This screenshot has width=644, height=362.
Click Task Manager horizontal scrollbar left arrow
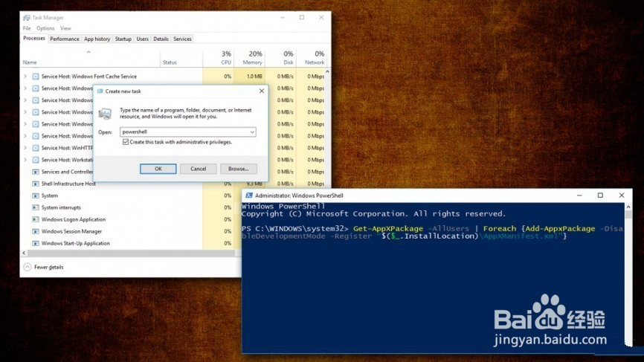tap(24, 253)
